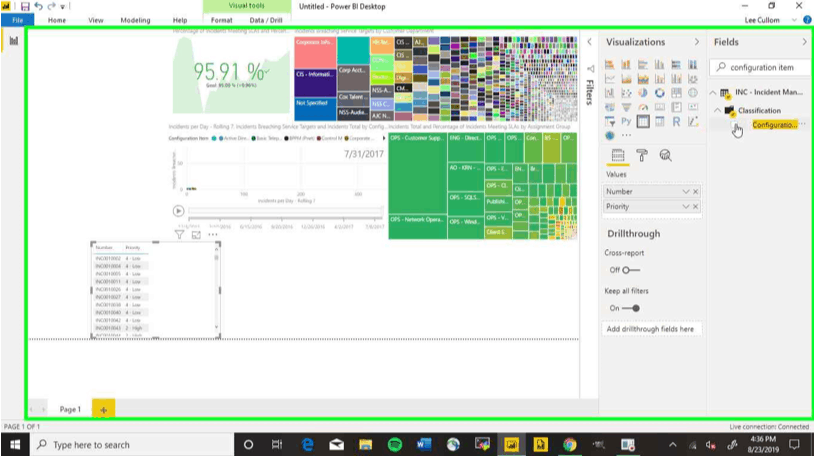Screen dimensions: 816x458
Task: Choose the slicer visual
Action: pyautogui.click(x=609, y=121)
